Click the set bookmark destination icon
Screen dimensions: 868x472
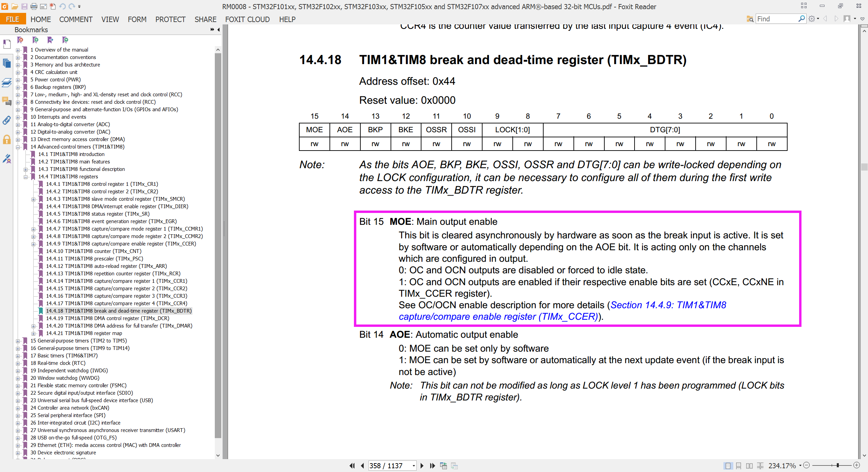(x=50, y=40)
